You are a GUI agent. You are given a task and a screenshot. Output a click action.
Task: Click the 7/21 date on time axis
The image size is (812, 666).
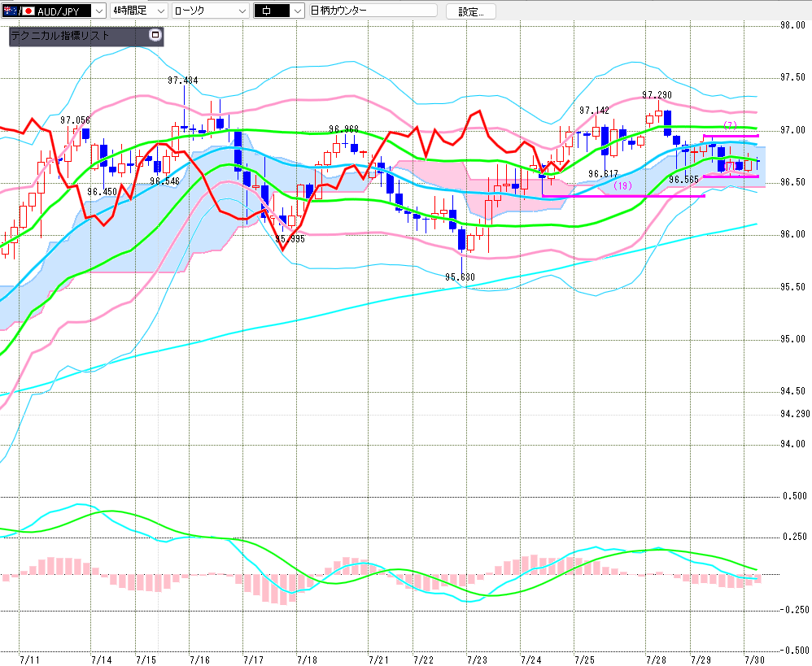[379, 659]
